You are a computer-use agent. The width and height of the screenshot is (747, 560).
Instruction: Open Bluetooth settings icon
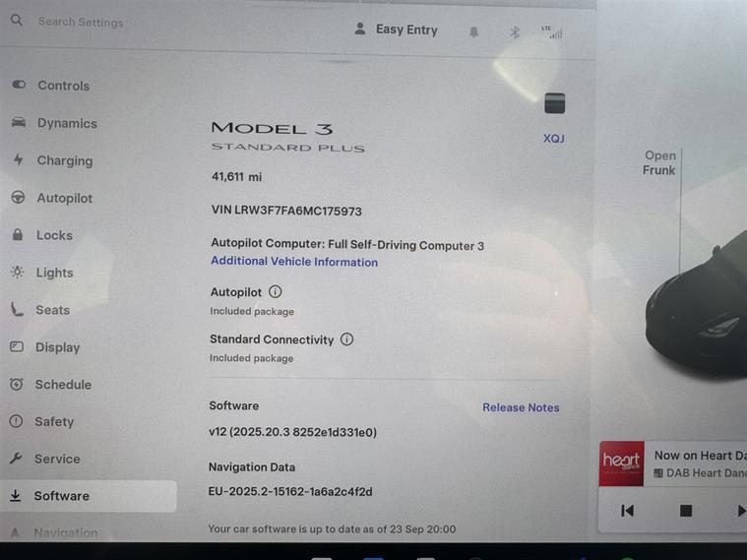[x=515, y=32]
